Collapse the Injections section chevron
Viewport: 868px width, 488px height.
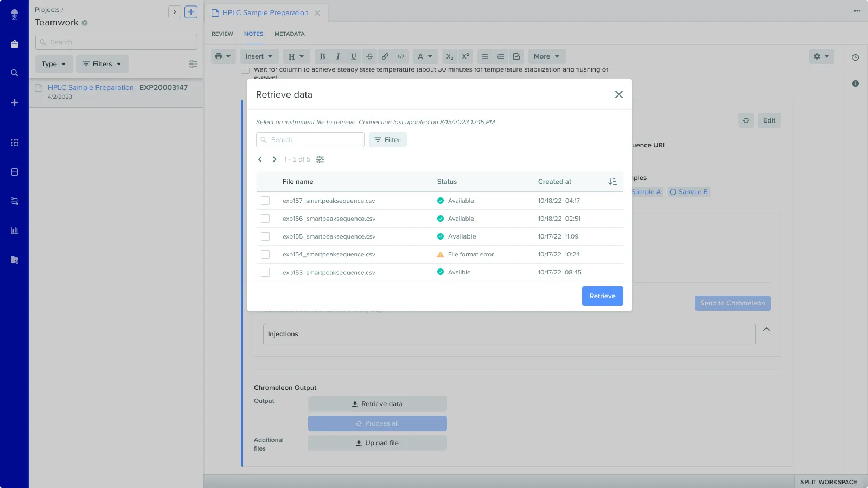click(x=767, y=329)
